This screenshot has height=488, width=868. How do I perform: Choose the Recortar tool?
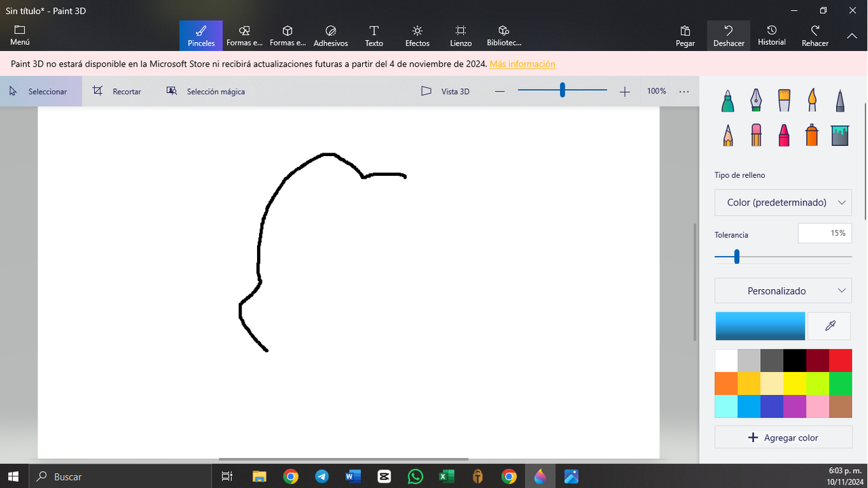click(x=117, y=91)
